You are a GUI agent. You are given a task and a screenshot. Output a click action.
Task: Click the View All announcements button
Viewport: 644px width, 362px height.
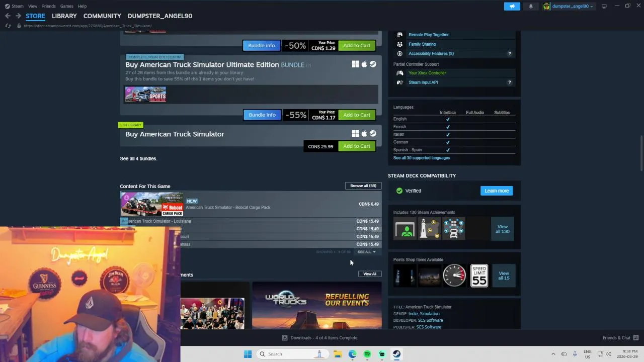click(x=370, y=274)
